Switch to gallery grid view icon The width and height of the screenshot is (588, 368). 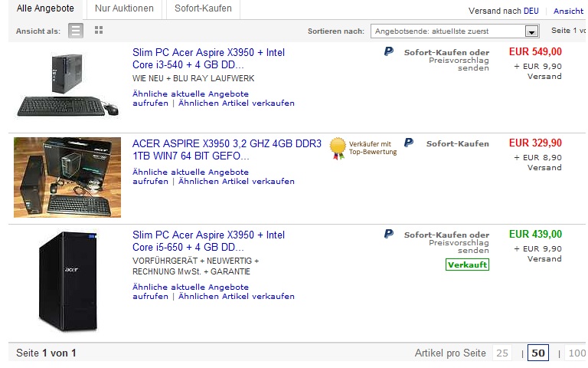point(99,30)
